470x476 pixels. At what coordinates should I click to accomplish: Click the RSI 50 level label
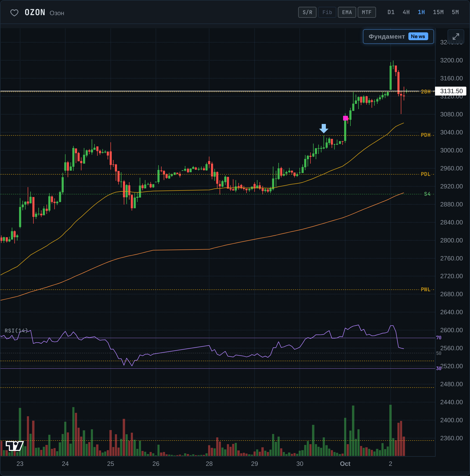[439, 353]
